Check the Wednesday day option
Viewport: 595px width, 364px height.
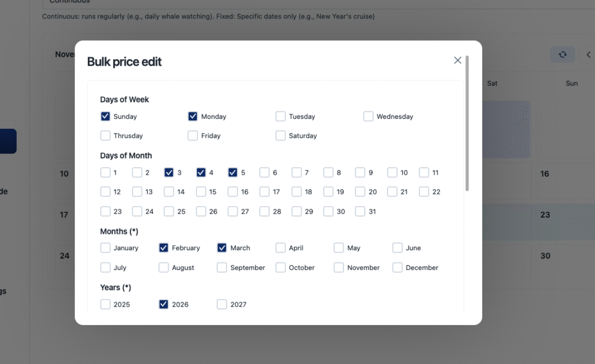click(x=368, y=116)
